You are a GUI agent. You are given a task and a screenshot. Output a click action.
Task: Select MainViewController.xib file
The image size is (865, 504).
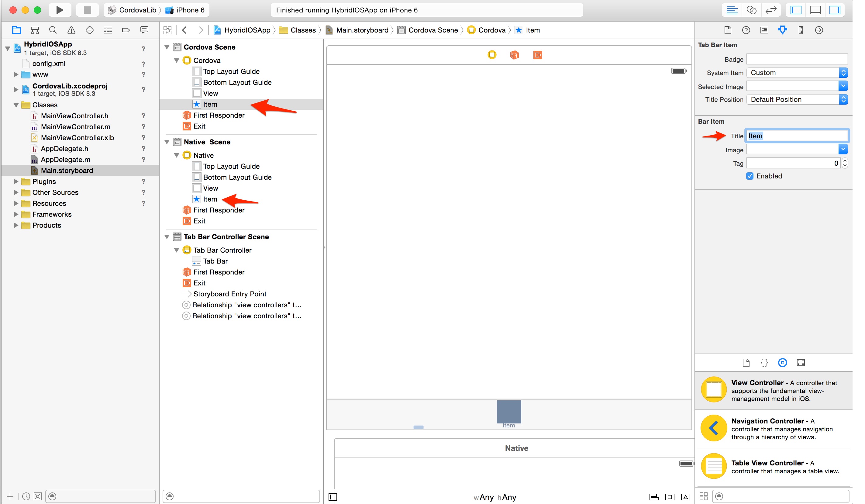tap(77, 138)
